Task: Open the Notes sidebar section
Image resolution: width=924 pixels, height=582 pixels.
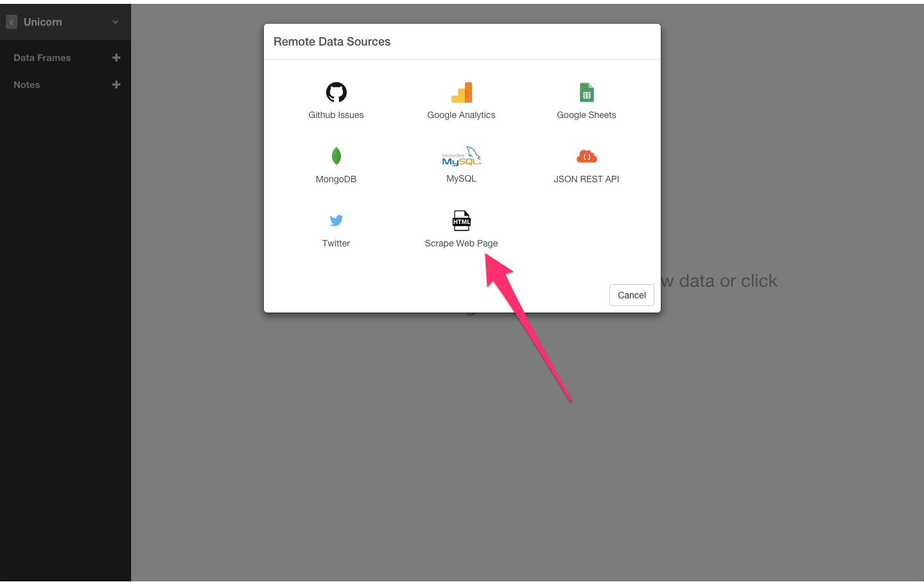Action: [27, 85]
